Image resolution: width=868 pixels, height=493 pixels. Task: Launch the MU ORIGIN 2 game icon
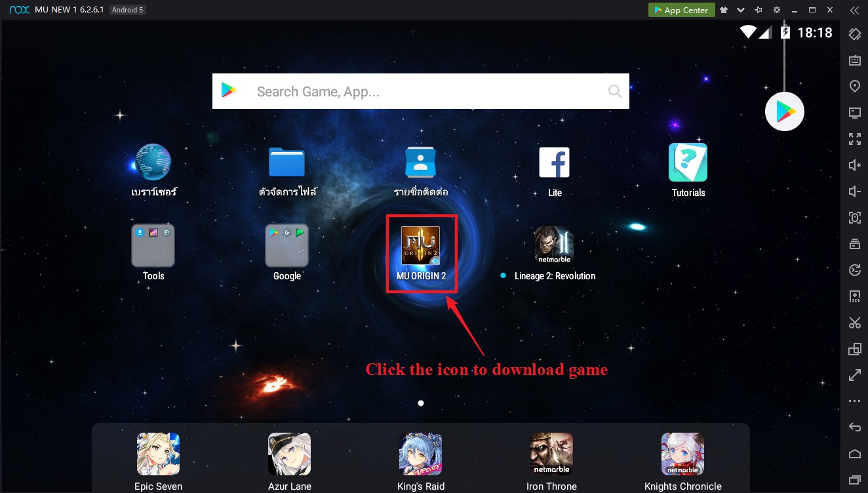point(420,245)
